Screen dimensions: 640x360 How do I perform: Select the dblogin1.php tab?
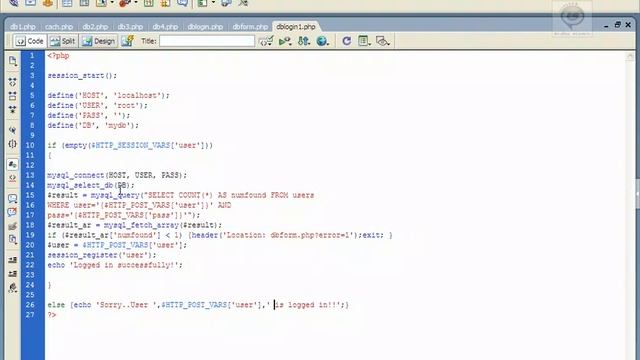point(296,27)
